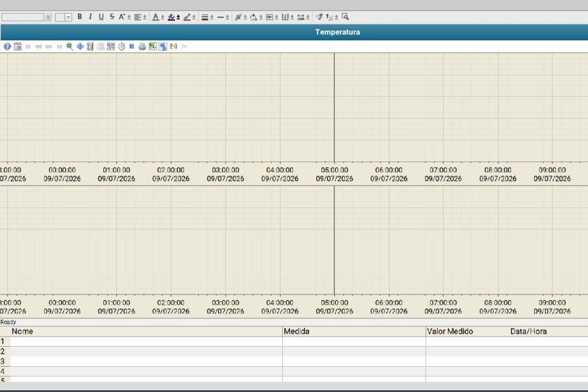The height and width of the screenshot is (392, 588).
Task: Click the vertical scale ruler icon
Action: pos(90,46)
